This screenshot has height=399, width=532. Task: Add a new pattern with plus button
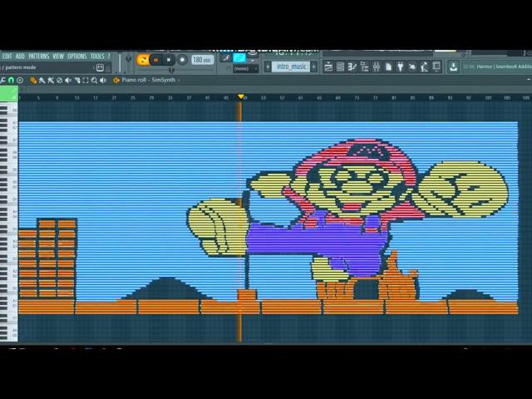point(314,66)
